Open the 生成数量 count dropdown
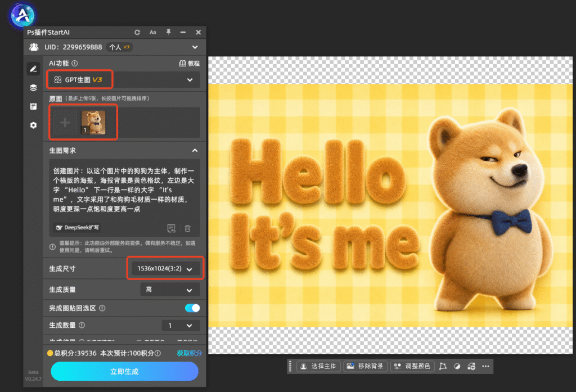The height and width of the screenshot is (392, 576). coord(181,326)
